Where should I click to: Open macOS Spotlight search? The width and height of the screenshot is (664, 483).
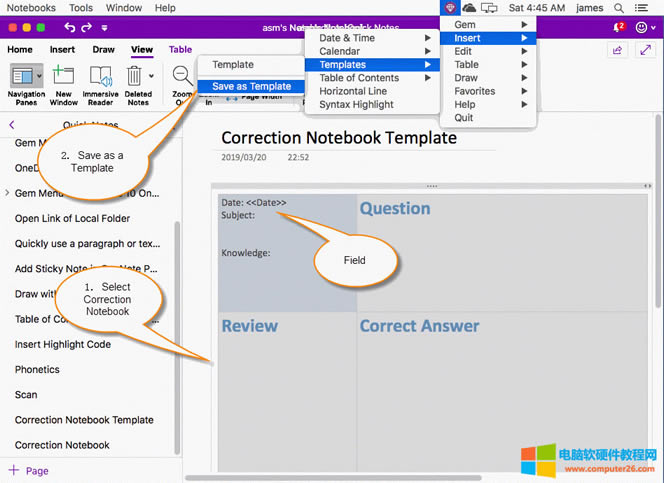click(619, 8)
